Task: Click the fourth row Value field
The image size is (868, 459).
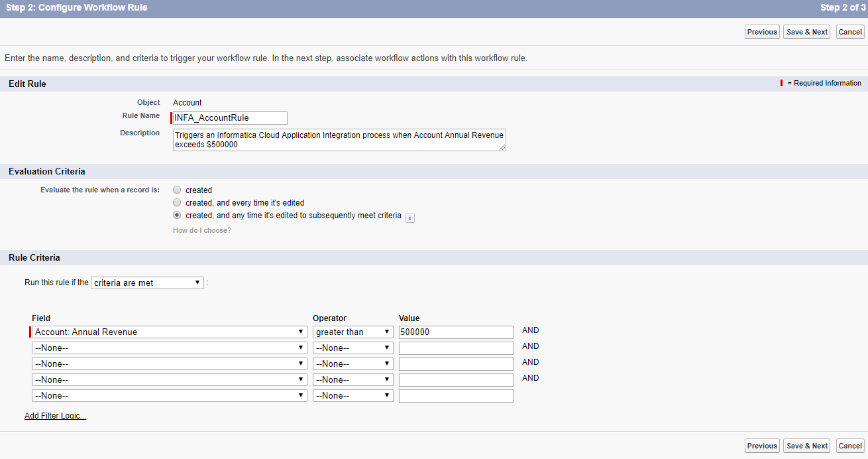Action: point(456,379)
